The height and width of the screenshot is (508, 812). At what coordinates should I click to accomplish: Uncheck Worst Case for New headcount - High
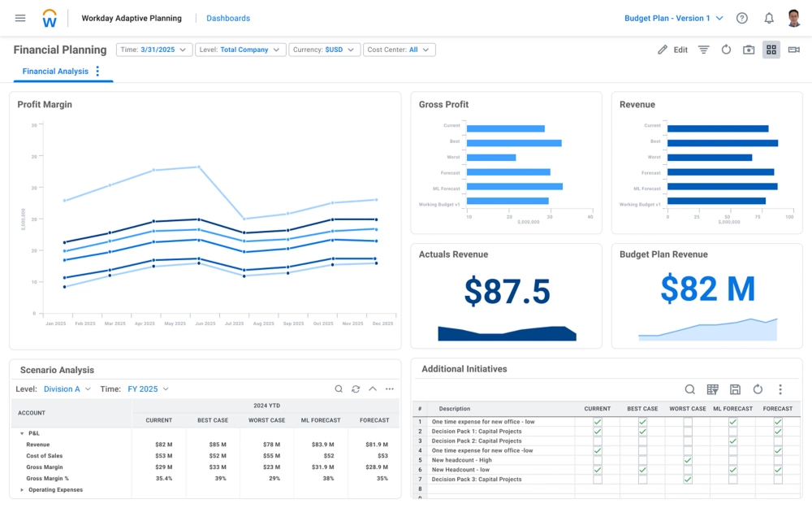click(x=688, y=460)
